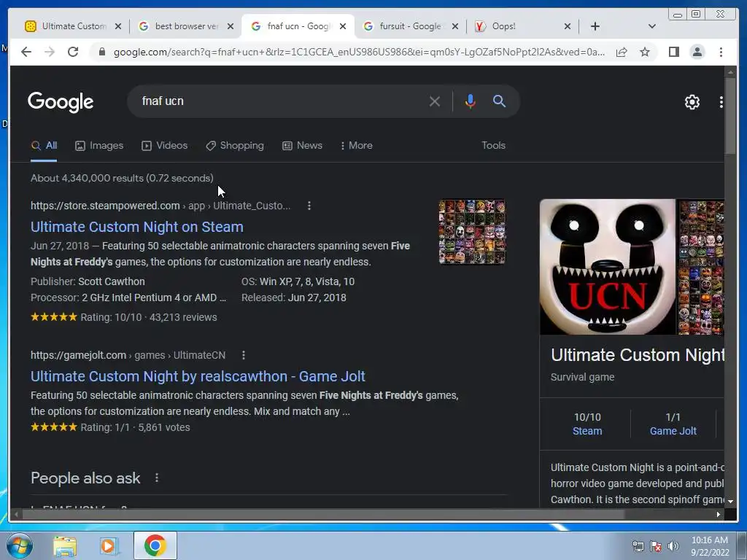Click the gamejolt.com result URL
This screenshot has width=747, height=560.
128,355
